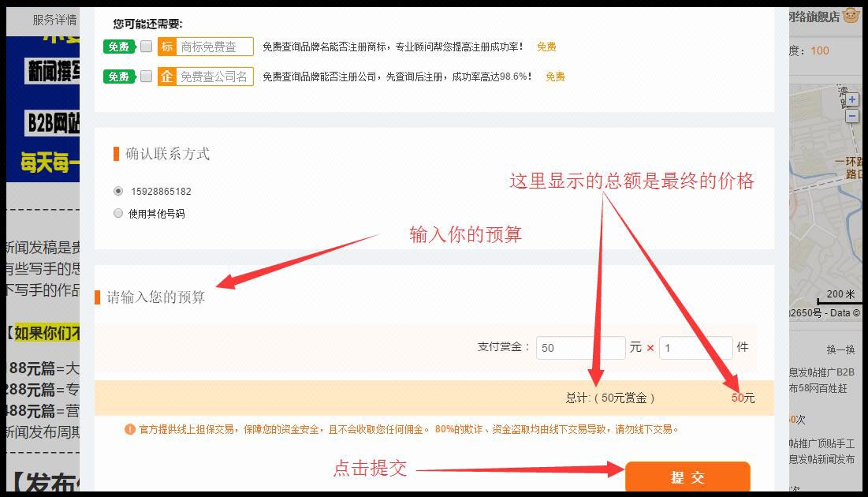Click the 换一换 refresh link
This screenshot has height=497, width=868.
click(x=840, y=349)
